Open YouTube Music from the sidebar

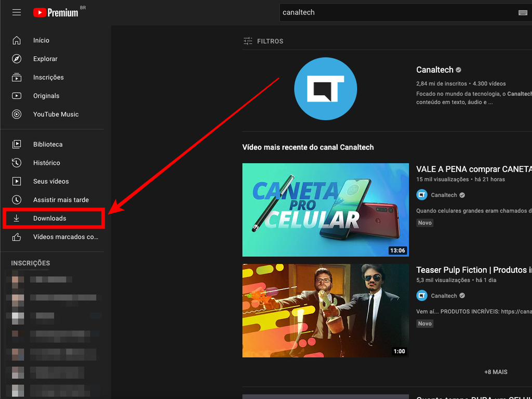tap(56, 114)
